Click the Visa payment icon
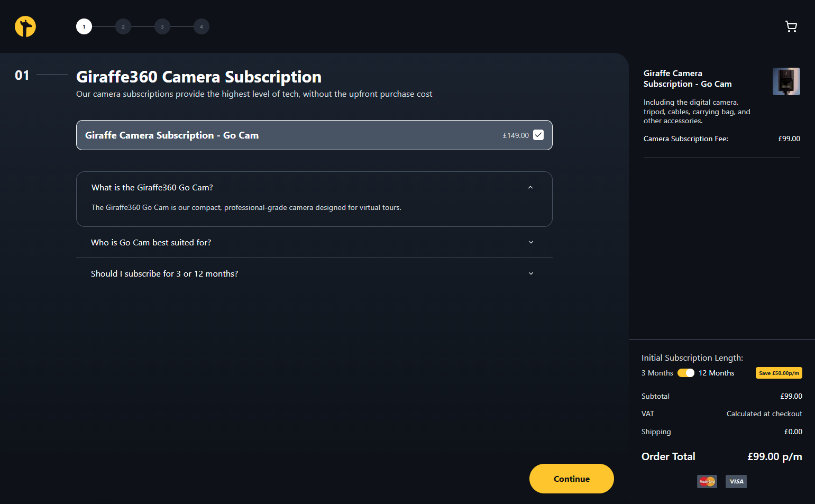Viewport: 815px width, 504px height. coord(736,481)
